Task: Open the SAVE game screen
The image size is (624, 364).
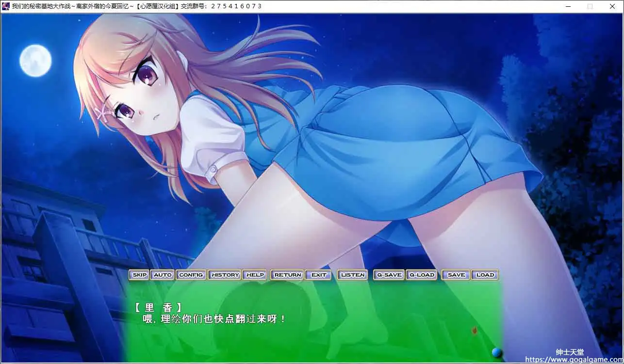Action: 456,275
